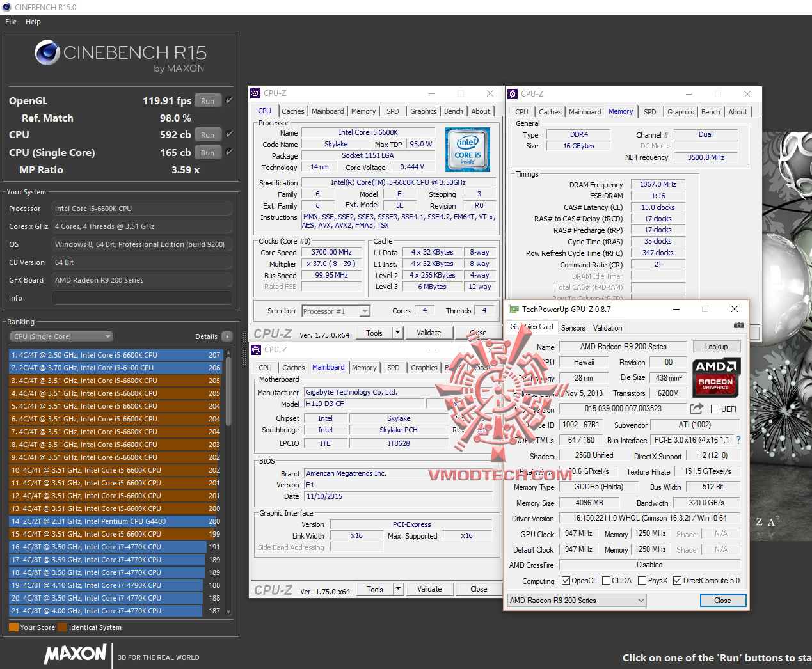
Task: Switch to Memory tab in CPU-Z Mainboard window
Action: point(364,368)
